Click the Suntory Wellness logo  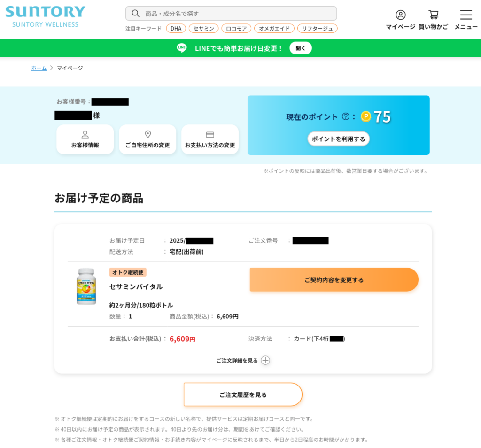point(45,16)
